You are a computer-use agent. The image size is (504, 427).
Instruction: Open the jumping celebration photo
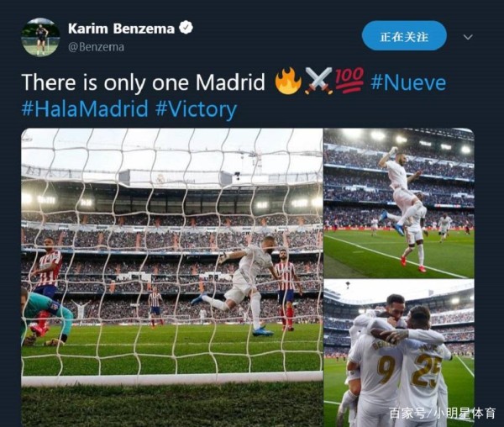click(x=399, y=203)
